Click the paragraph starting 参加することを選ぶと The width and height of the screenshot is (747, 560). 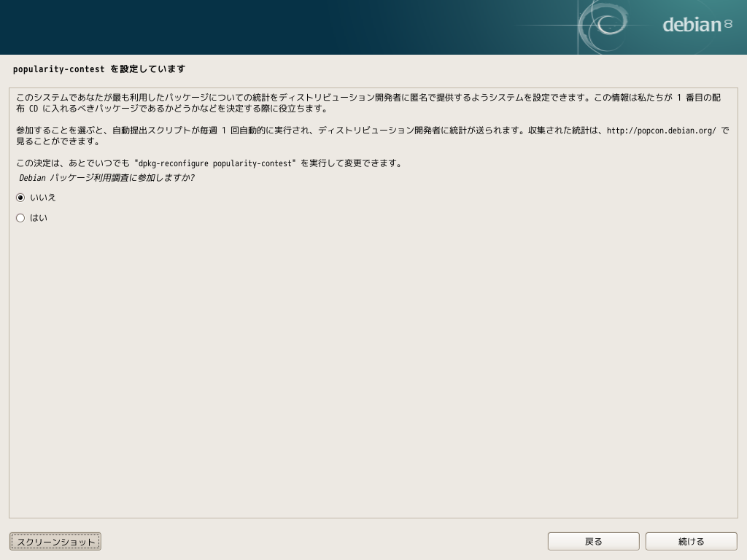point(372,136)
